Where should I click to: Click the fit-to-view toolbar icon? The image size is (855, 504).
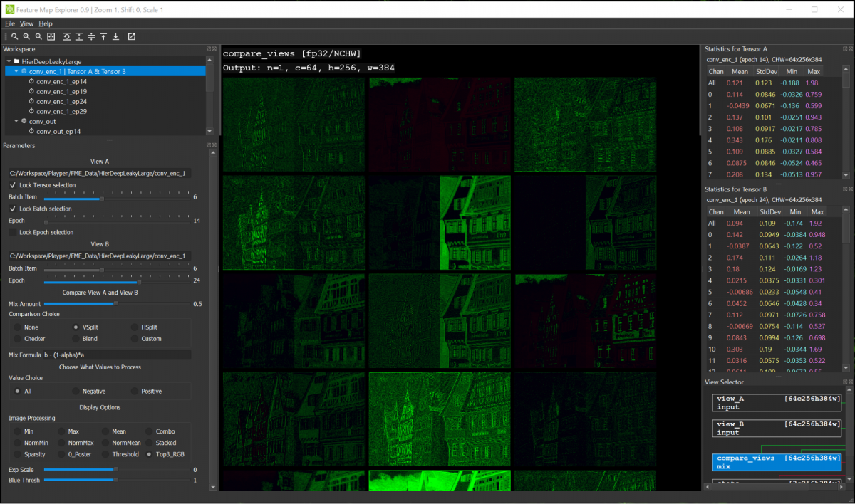click(x=51, y=36)
